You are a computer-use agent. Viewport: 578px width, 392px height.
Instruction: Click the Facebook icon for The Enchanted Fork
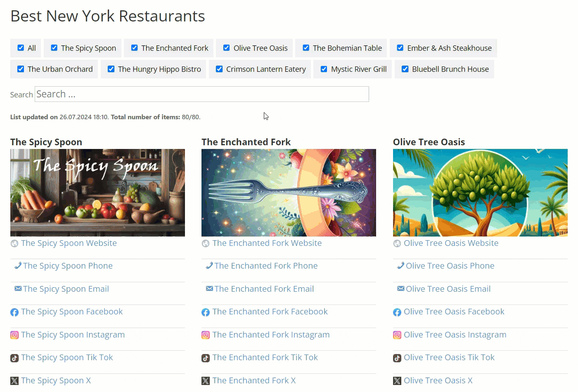tap(206, 312)
